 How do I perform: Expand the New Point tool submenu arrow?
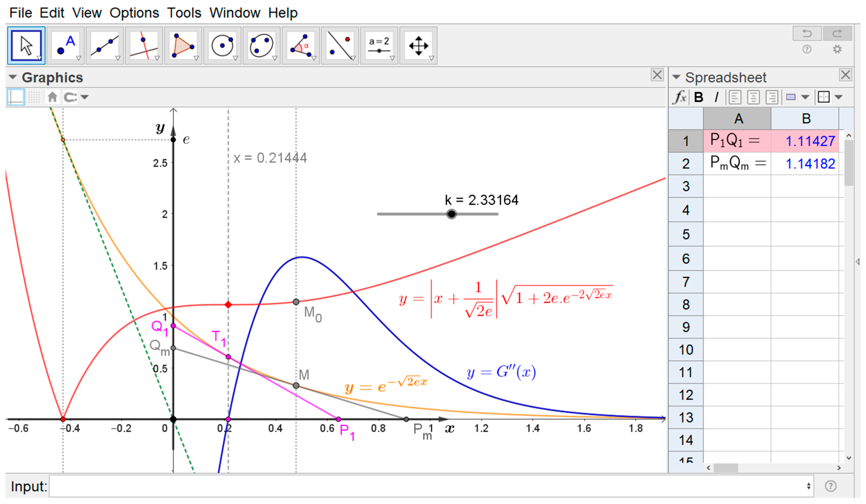tap(79, 58)
